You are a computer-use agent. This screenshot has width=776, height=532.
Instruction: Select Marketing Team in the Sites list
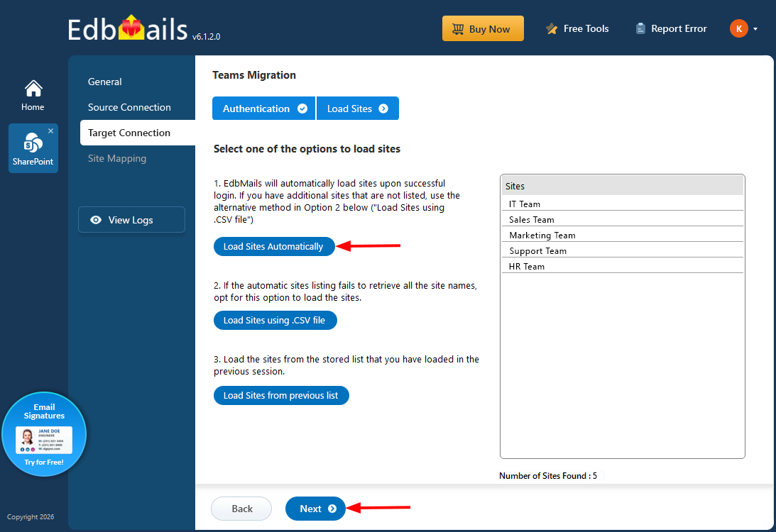[x=622, y=235]
